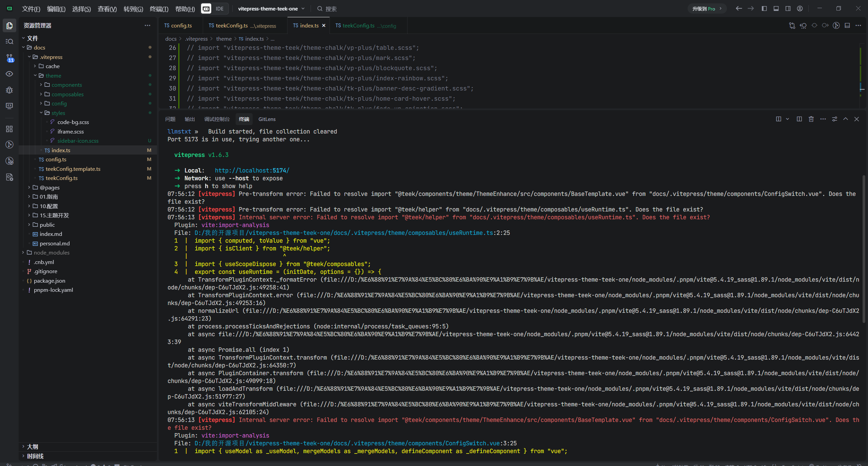Toggle primary sidebar layout visibility
Screen dimensions: 868x466
point(764,8)
